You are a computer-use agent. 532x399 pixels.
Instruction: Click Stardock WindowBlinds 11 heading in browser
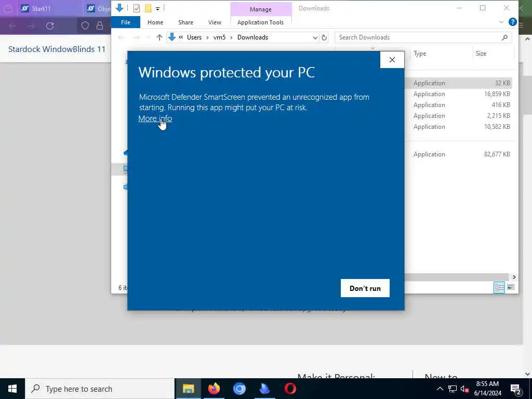57,49
